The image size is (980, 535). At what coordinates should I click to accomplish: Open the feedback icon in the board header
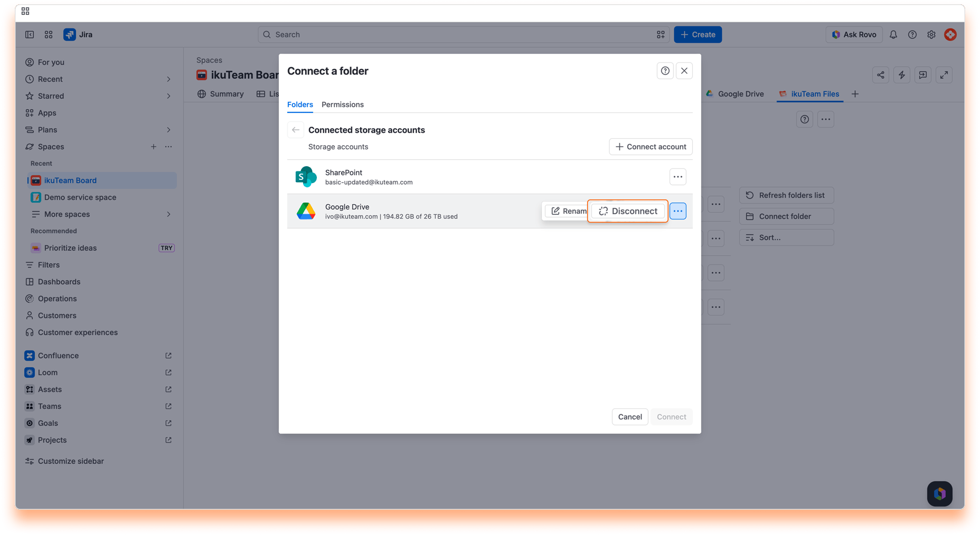(x=923, y=75)
